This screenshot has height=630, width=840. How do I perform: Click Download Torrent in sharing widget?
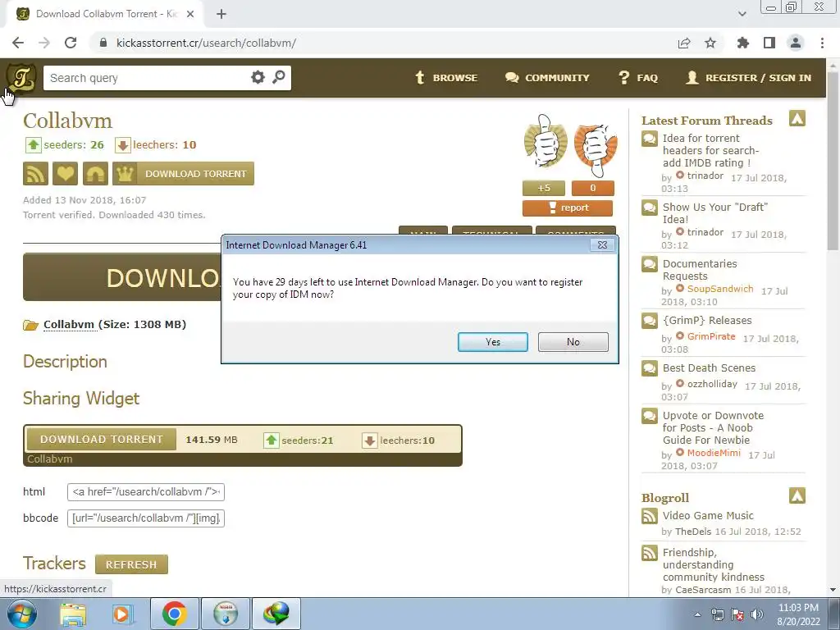coord(101,440)
